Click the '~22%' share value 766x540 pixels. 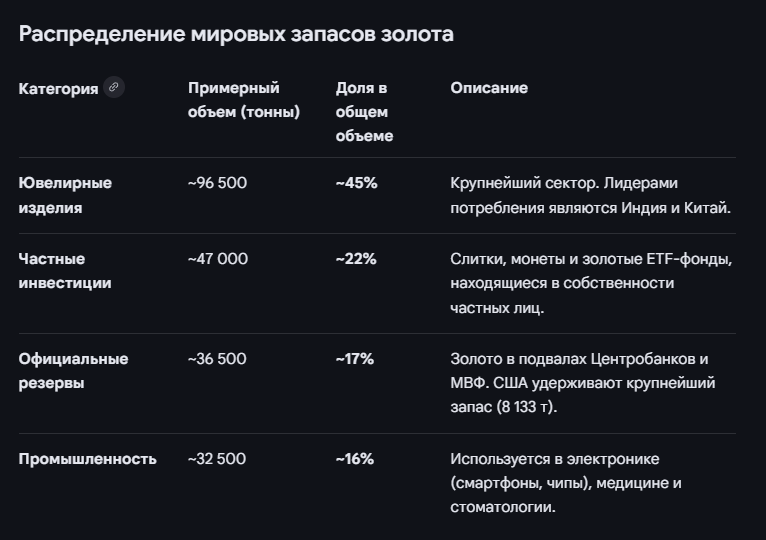click(356, 259)
